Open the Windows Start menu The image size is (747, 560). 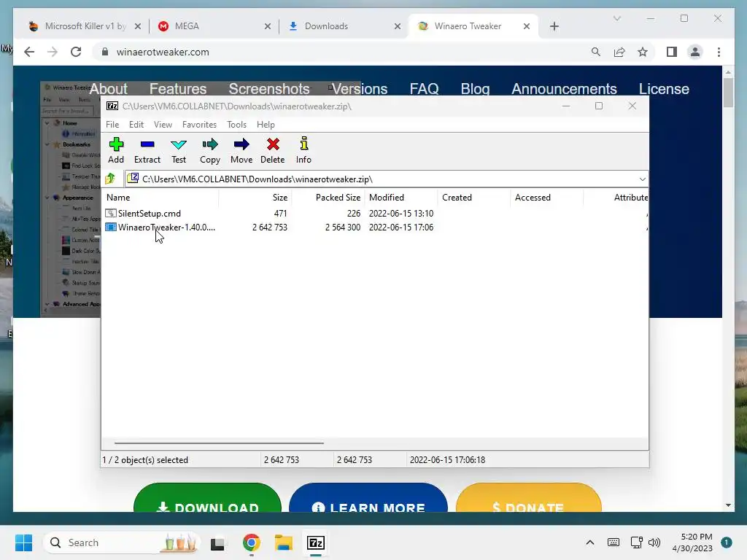[x=23, y=542]
